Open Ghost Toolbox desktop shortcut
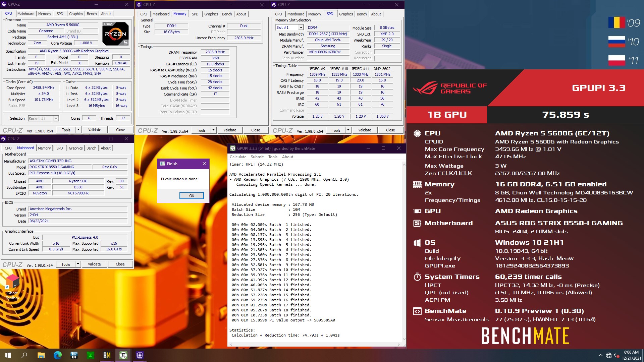Image resolution: width=644 pixels, height=362 pixels. click(12, 287)
